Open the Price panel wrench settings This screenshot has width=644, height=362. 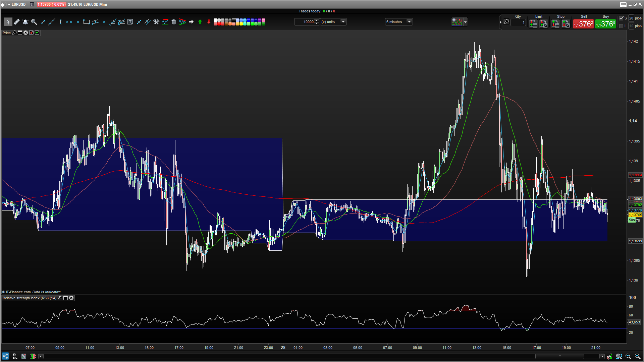[14, 33]
